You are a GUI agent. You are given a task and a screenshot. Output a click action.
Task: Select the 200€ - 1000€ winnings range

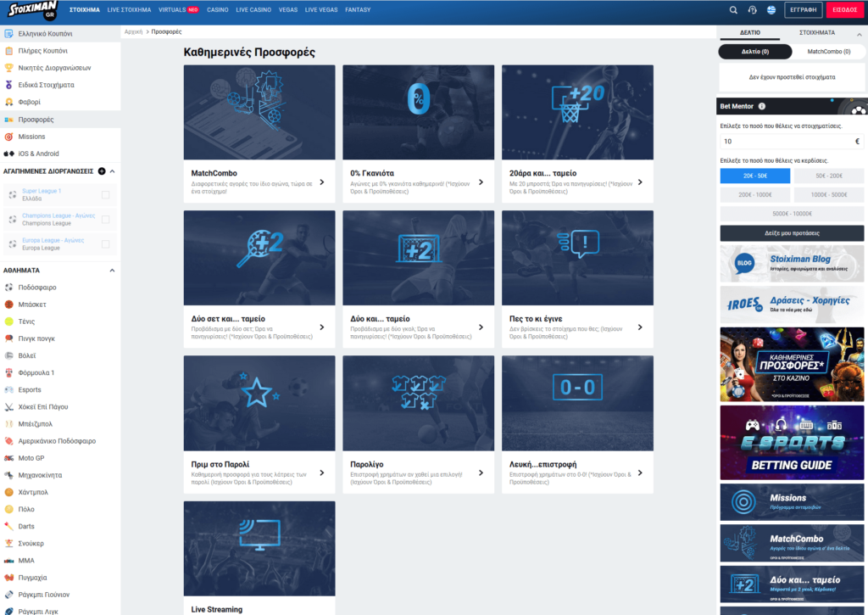(755, 194)
